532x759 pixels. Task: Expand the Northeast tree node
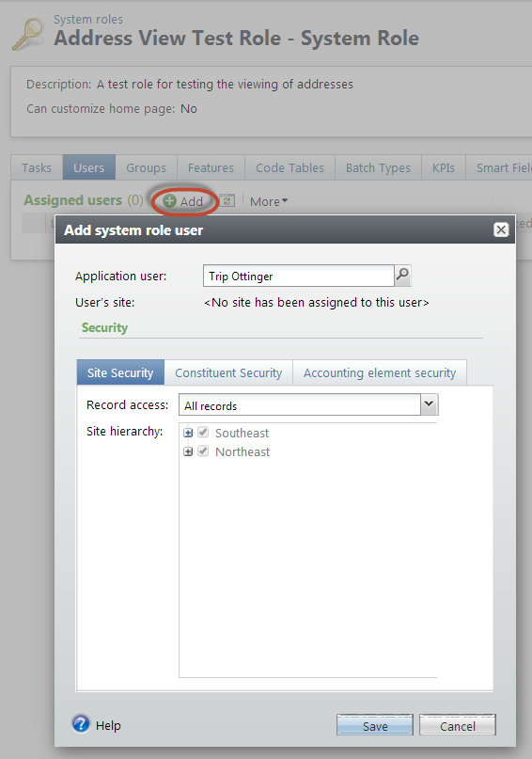(188, 451)
